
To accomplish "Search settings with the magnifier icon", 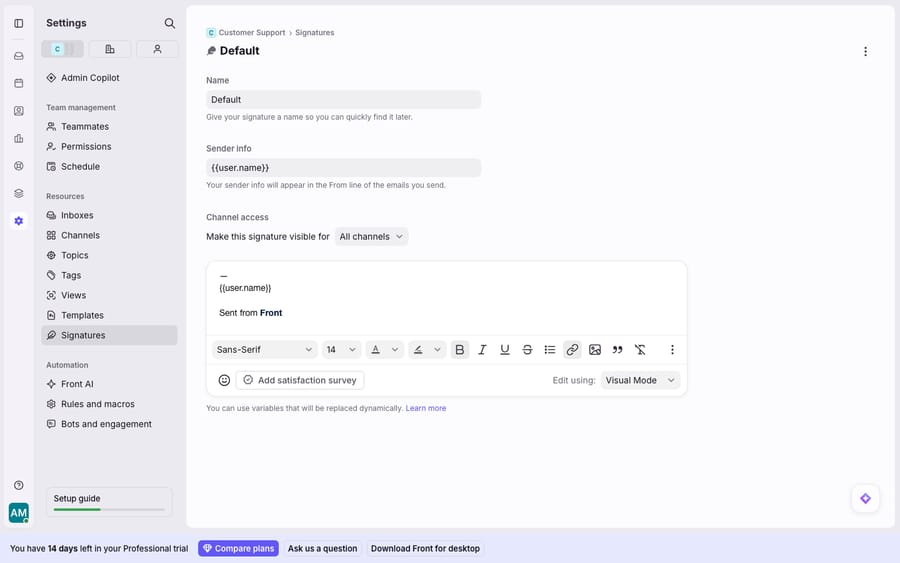I will click(169, 23).
